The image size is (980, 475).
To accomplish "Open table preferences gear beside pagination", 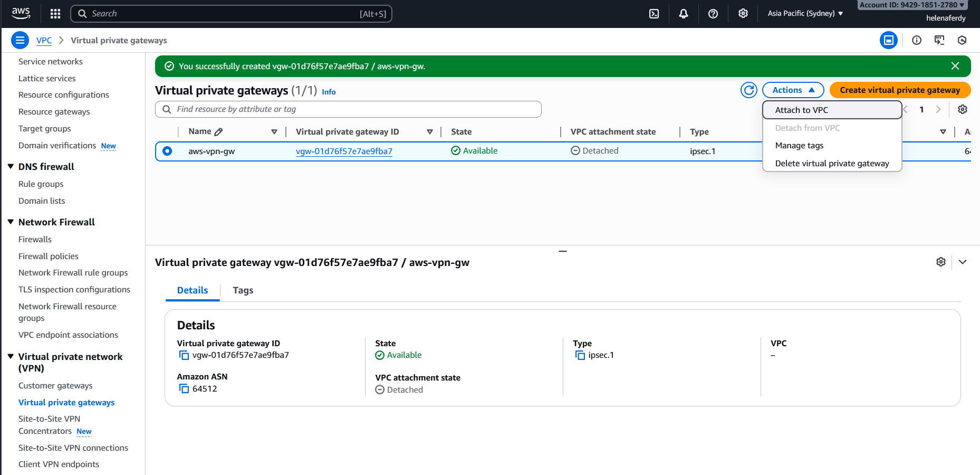I will tap(963, 109).
